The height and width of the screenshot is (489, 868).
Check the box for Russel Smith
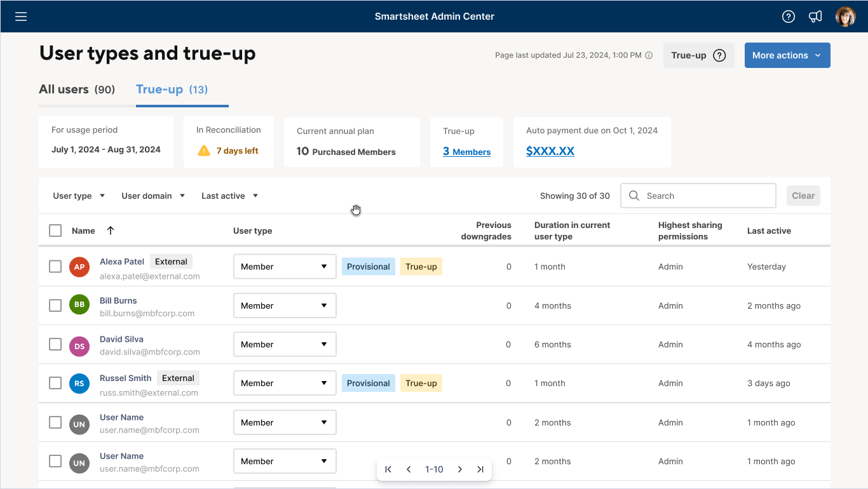(55, 383)
